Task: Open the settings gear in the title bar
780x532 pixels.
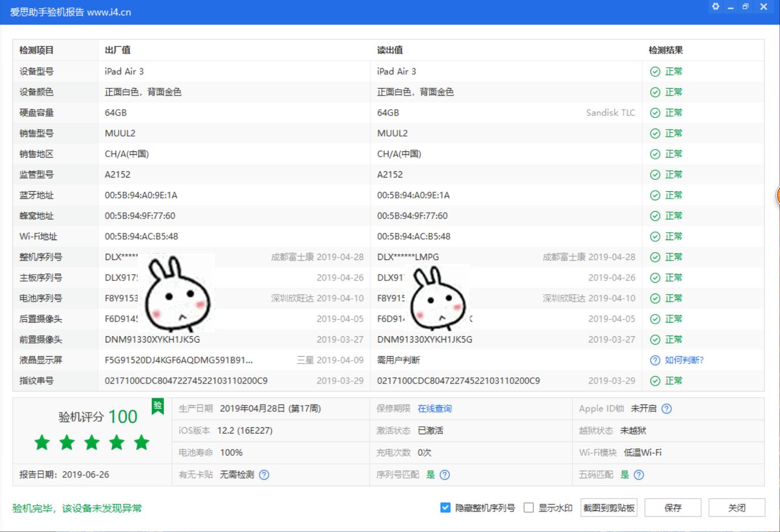Action: pyautogui.click(x=715, y=6)
